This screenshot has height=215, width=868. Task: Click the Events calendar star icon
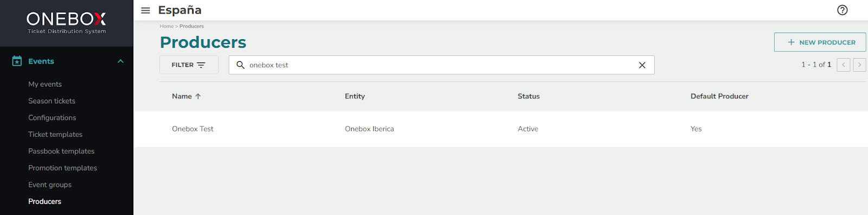17,61
